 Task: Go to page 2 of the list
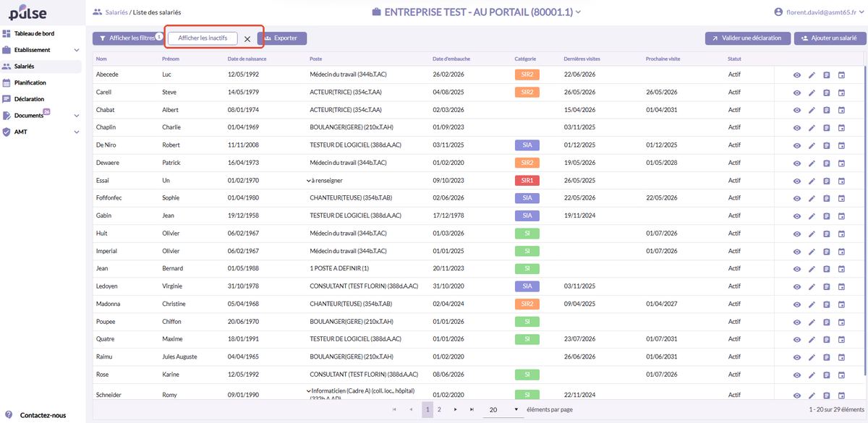[x=439, y=409]
